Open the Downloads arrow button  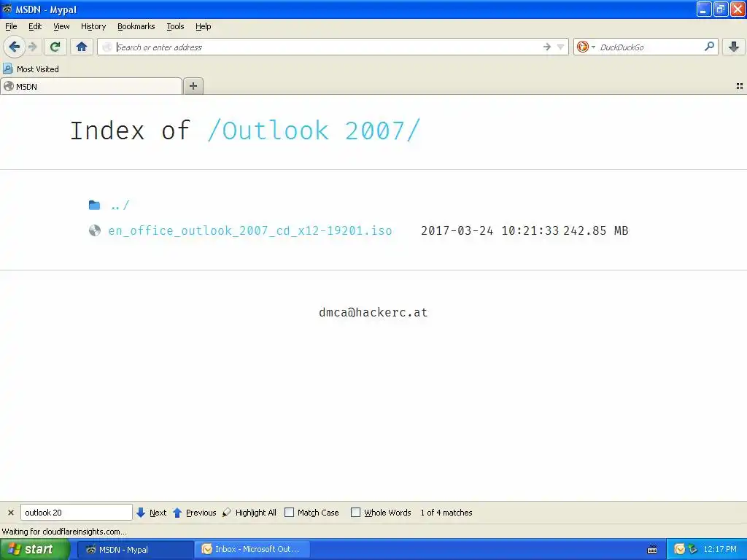point(734,47)
